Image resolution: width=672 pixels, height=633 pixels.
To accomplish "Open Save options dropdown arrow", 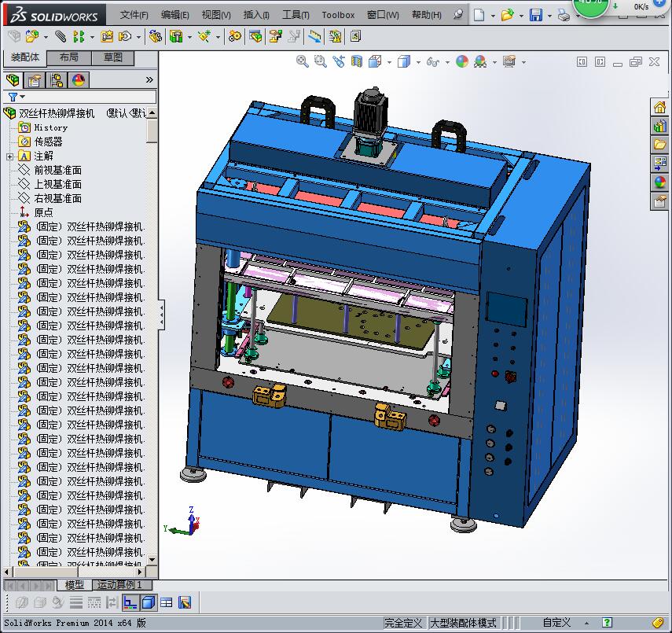I will tap(549, 16).
